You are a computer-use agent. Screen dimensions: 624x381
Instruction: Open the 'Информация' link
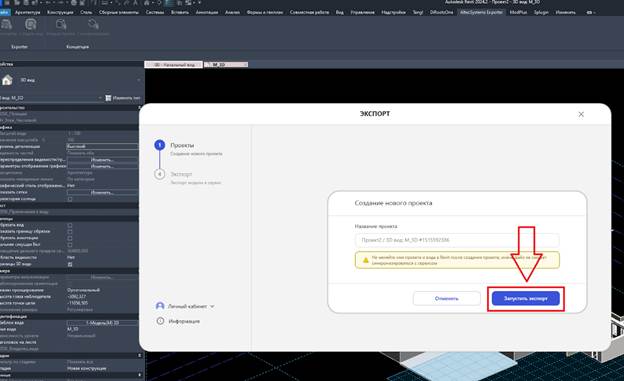(x=184, y=321)
